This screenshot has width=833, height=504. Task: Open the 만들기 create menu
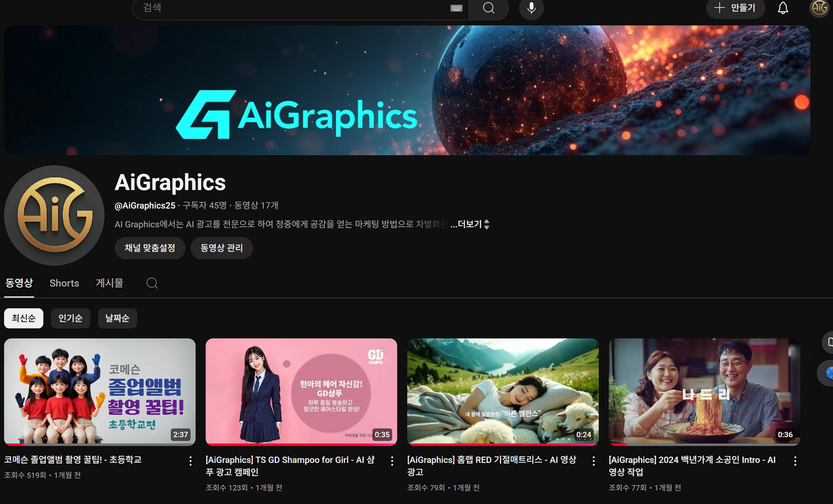point(735,8)
